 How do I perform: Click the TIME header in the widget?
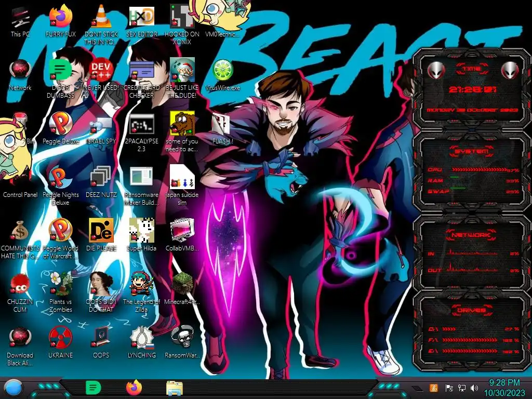coord(472,69)
